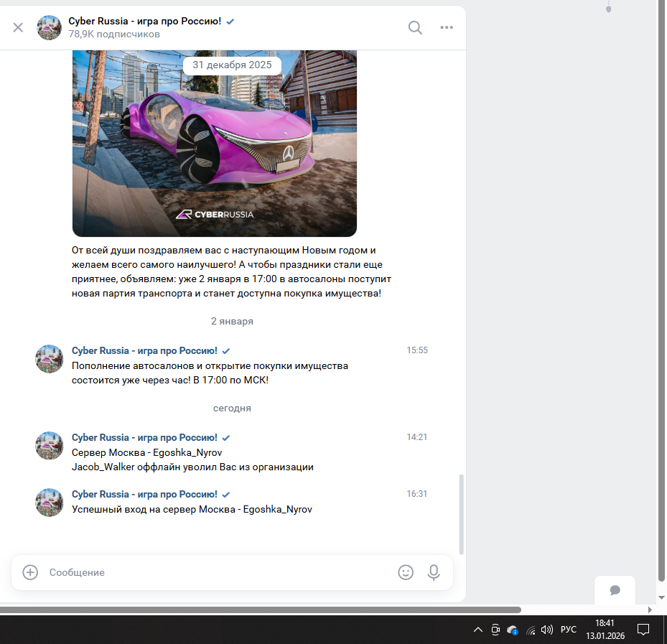Open sender avatar on 15:55 message
Screen dimensions: 667x644
click(50, 358)
